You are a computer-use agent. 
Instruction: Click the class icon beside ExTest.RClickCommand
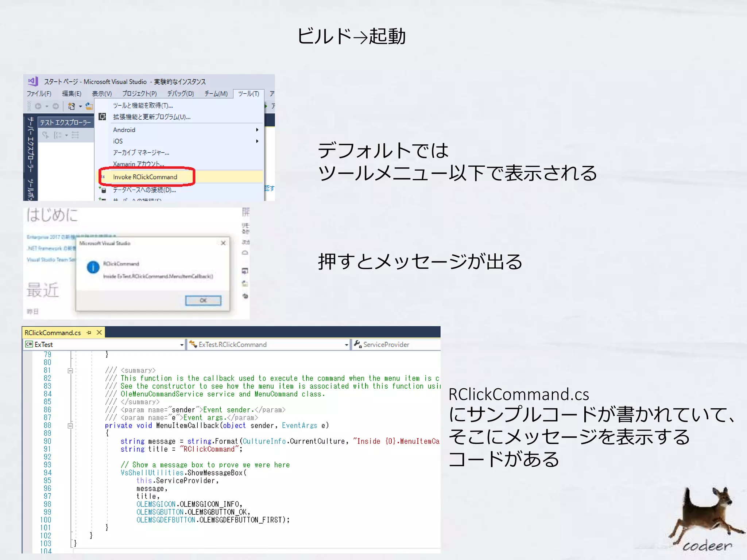click(193, 344)
